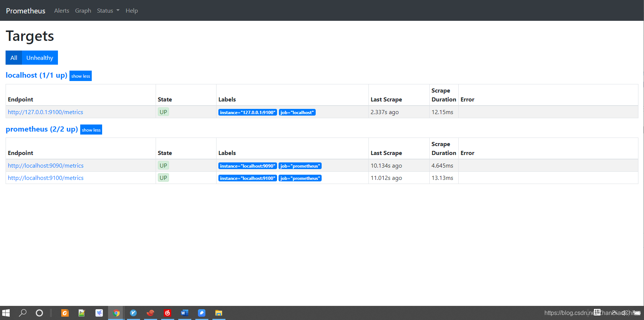Open http://localhost:9100/metrics endpoint
The height and width of the screenshot is (320, 644).
46,178
